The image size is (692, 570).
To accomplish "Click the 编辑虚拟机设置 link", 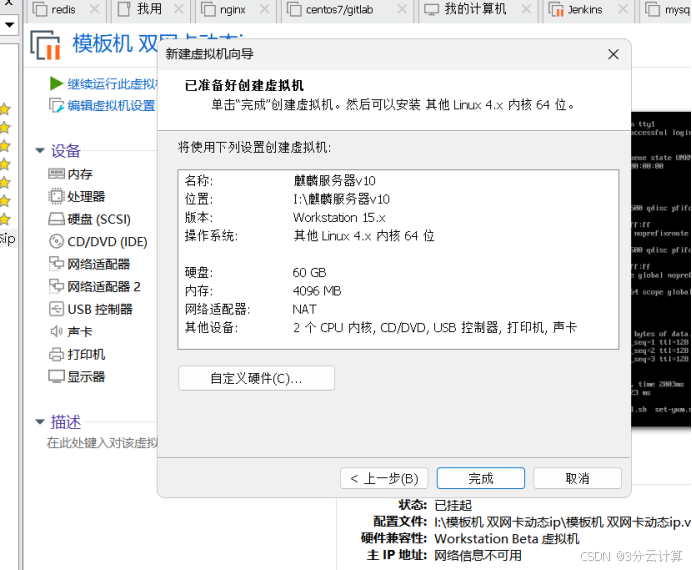I will tap(111, 105).
